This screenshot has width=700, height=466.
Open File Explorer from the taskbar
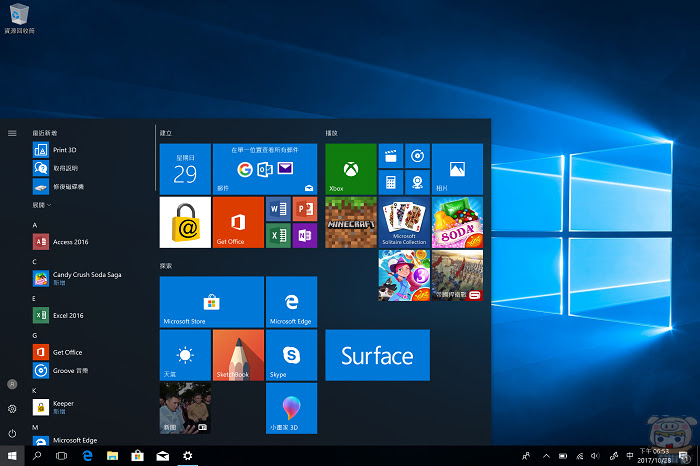coord(112,456)
